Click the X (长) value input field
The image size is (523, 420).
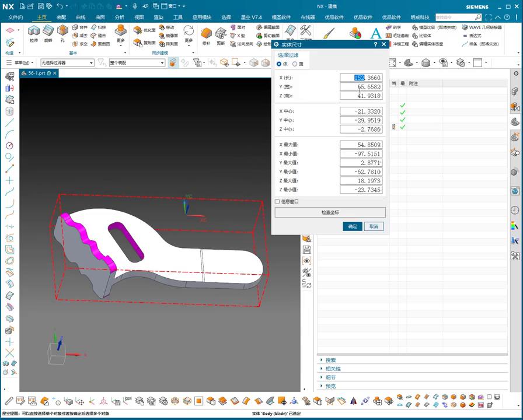(x=361, y=78)
